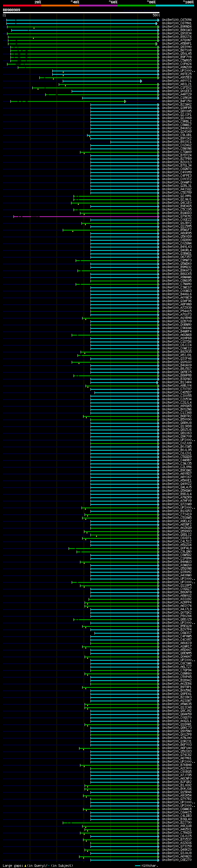Select the UniRef100_Q50LH5 label

[x=177, y=54]
